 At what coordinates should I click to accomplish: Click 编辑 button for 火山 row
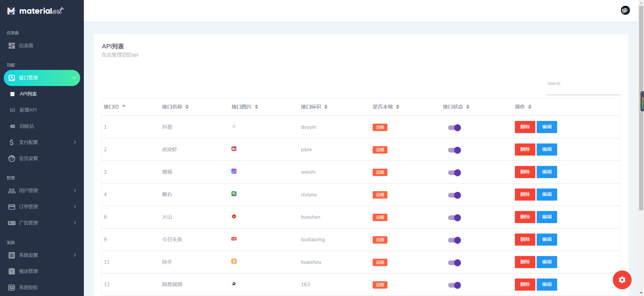(547, 217)
